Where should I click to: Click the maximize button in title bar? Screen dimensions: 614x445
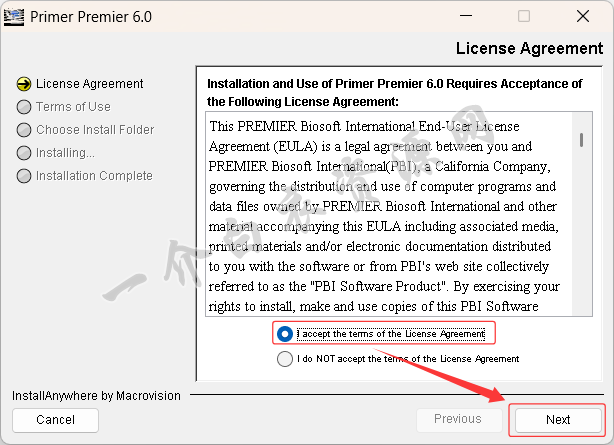point(524,16)
